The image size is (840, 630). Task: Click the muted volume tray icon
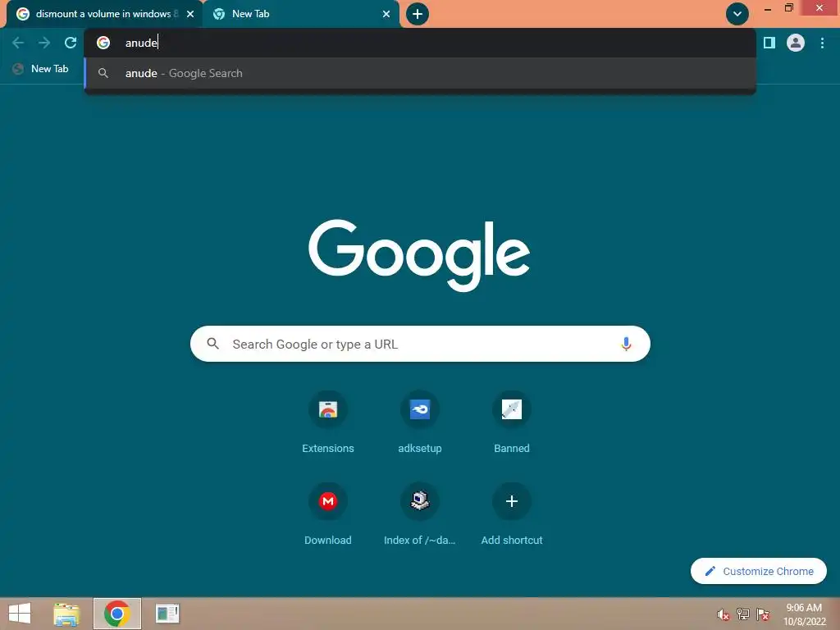click(724, 614)
